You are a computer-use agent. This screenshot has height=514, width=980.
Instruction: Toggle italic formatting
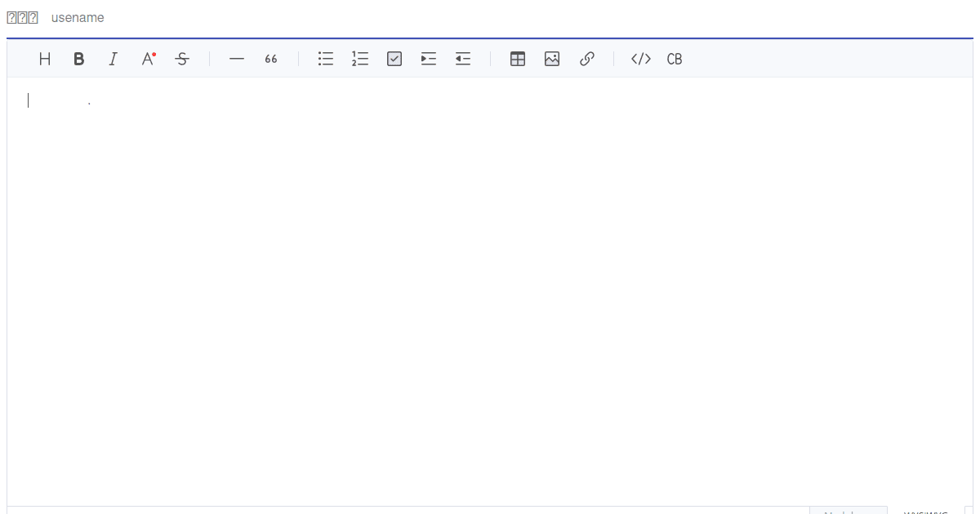pyautogui.click(x=114, y=59)
